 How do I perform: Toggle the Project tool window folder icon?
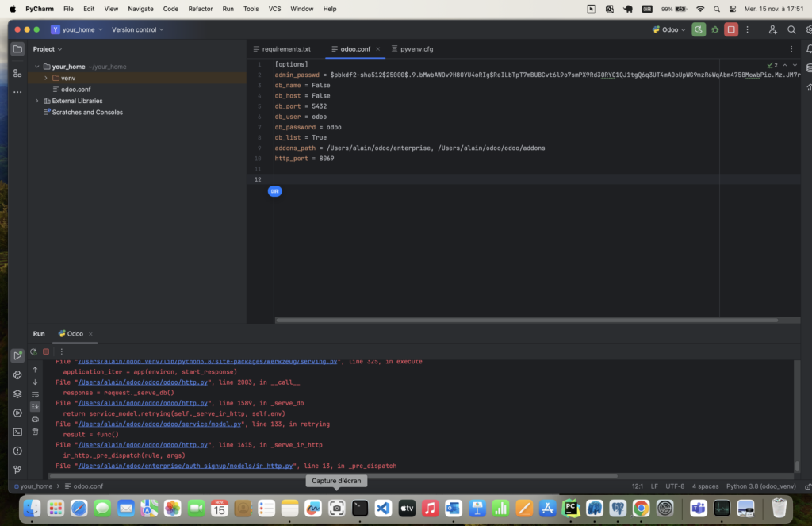coord(17,48)
